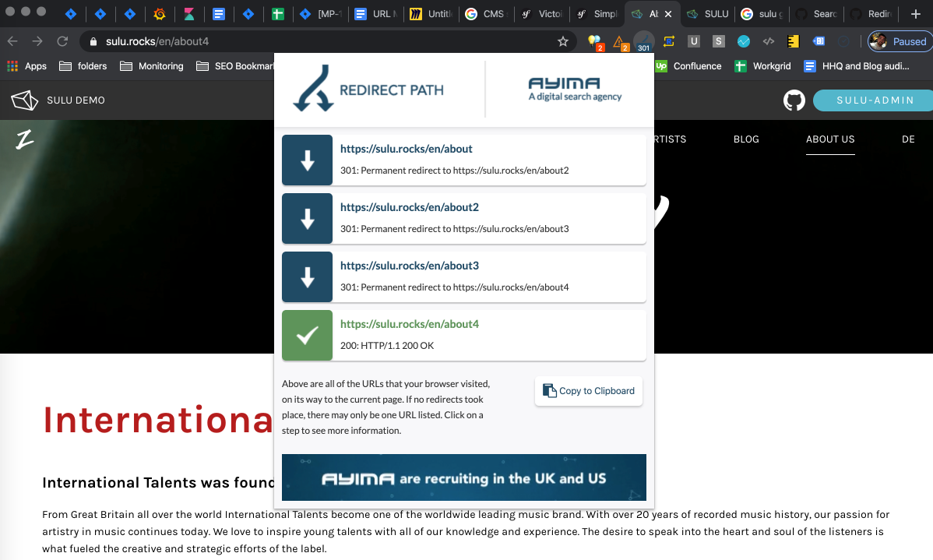Open the Monitoring bookmark folder
933x560 pixels.
(x=152, y=66)
